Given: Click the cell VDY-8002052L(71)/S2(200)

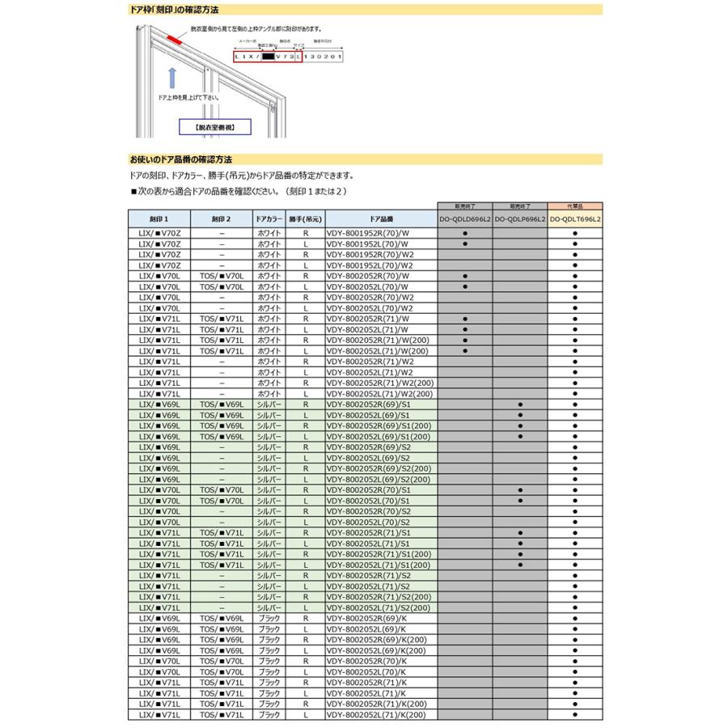Looking at the screenshot, I should pos(381,607).
